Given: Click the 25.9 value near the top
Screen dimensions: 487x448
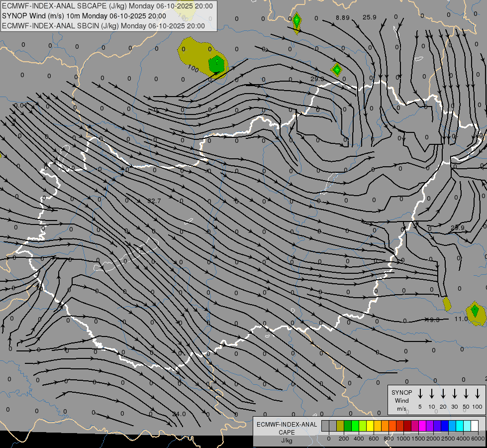Looking at the screenshot, I should 369,17.
